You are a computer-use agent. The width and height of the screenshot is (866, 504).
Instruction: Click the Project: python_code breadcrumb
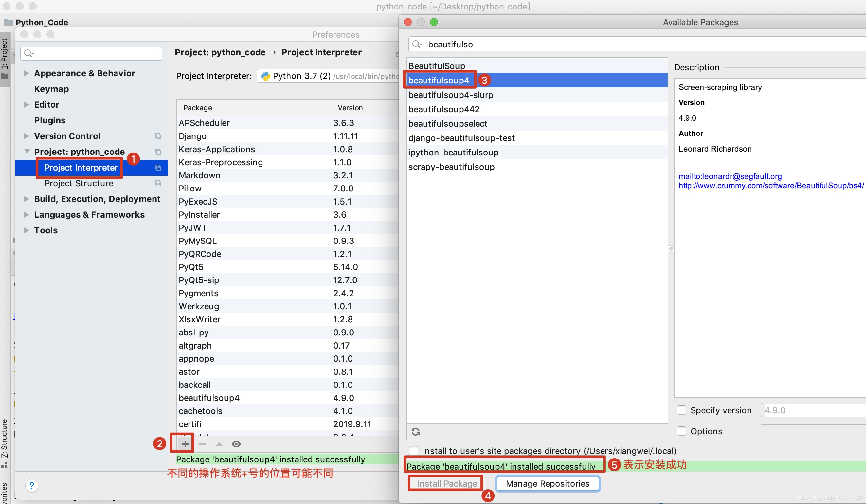pos(220,52)
